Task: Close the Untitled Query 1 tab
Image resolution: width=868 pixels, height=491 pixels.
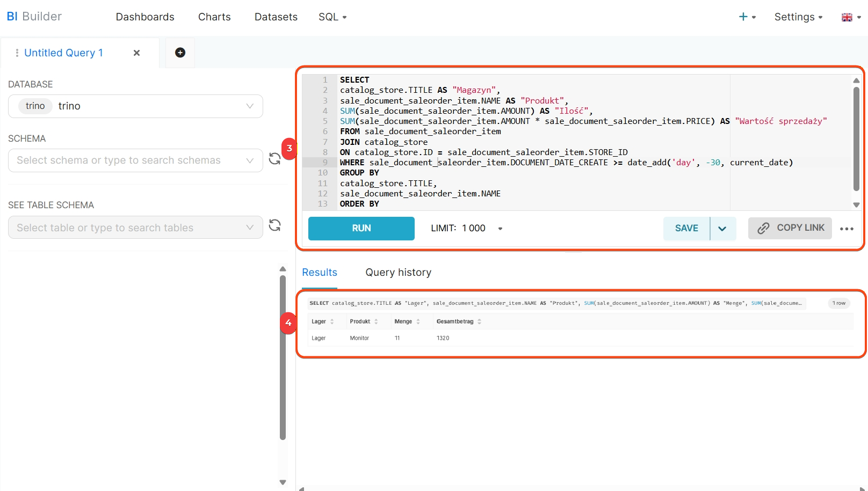Action: click(x=136, y=53)
